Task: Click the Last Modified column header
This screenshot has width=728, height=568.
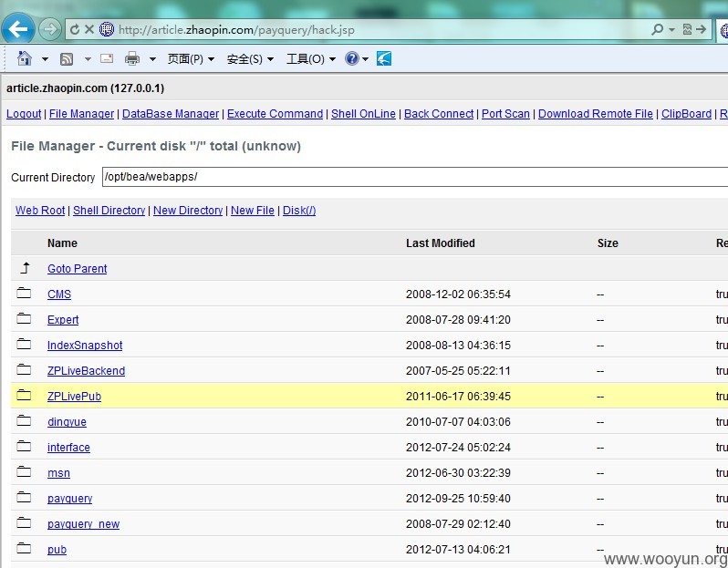Action: [440, 243]
